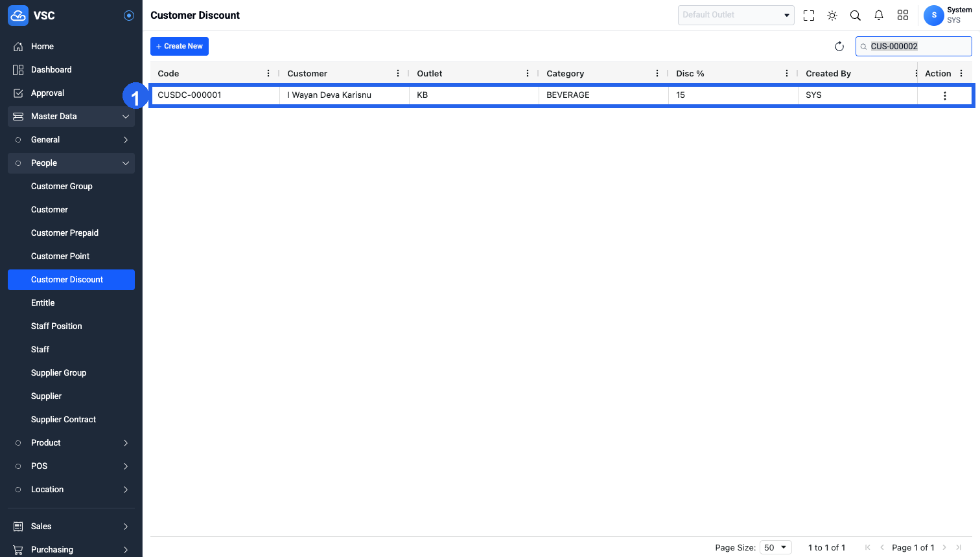
Task: Open global search magnifier icon
Action: 856,16
